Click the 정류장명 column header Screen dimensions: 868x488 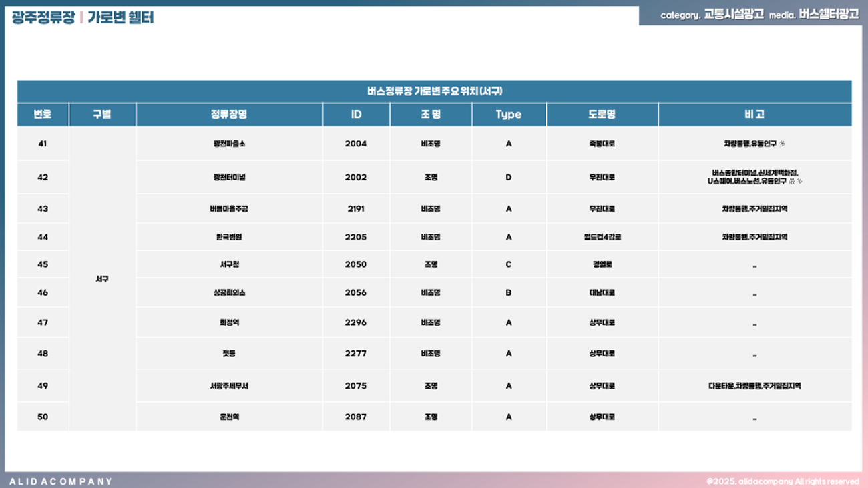pos(229,115)
